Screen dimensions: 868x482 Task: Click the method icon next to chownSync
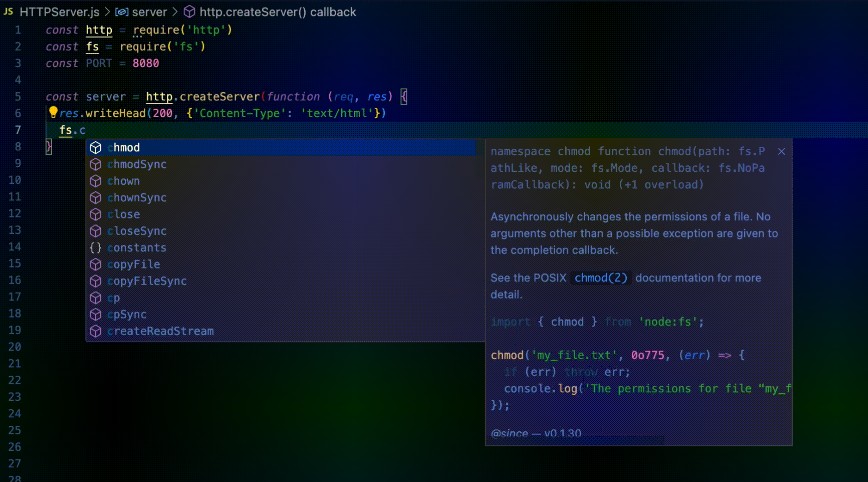(95, 198)
